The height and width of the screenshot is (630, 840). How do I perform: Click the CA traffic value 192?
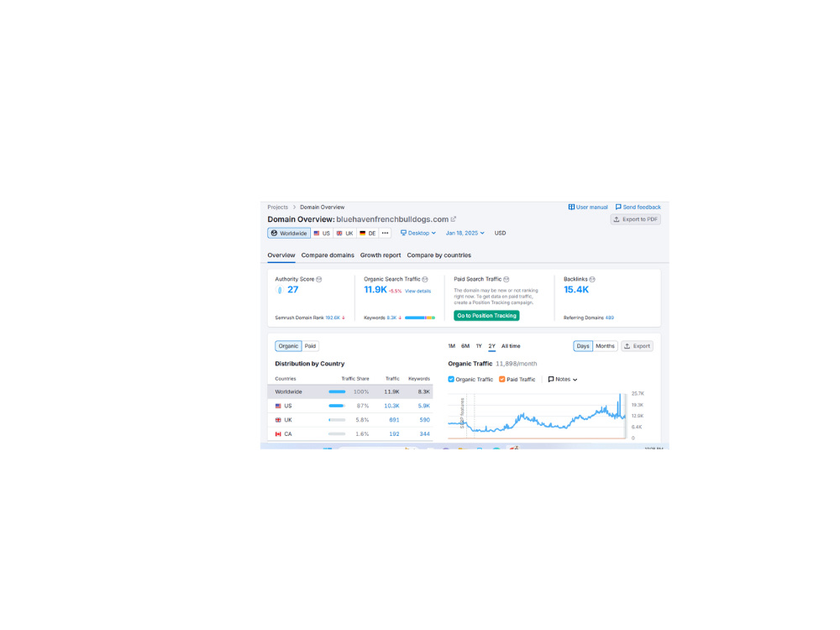click(x=394, y=434)
